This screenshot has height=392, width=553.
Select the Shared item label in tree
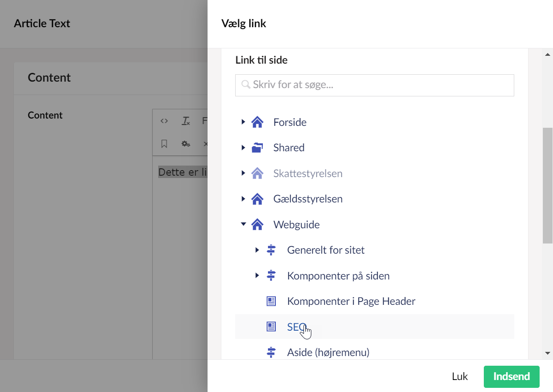tap(289, 148)
